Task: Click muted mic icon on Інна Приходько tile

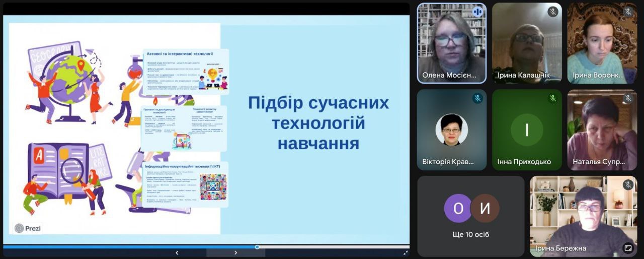Action: 552,99
